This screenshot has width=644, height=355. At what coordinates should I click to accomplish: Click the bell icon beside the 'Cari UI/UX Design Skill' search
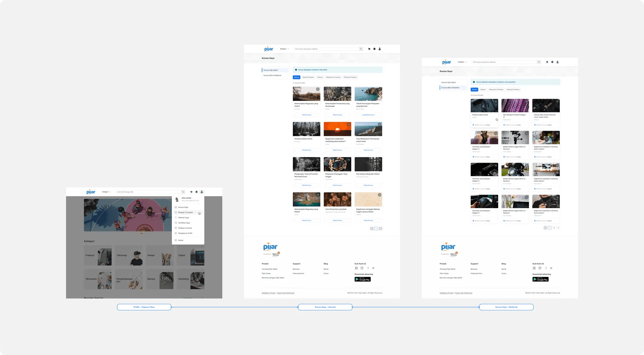pos(196,192)
